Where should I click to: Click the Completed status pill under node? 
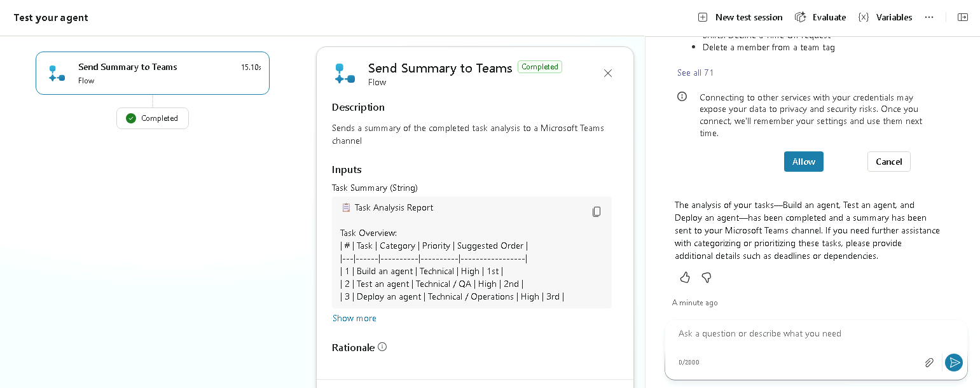click(x=153, y=118)
